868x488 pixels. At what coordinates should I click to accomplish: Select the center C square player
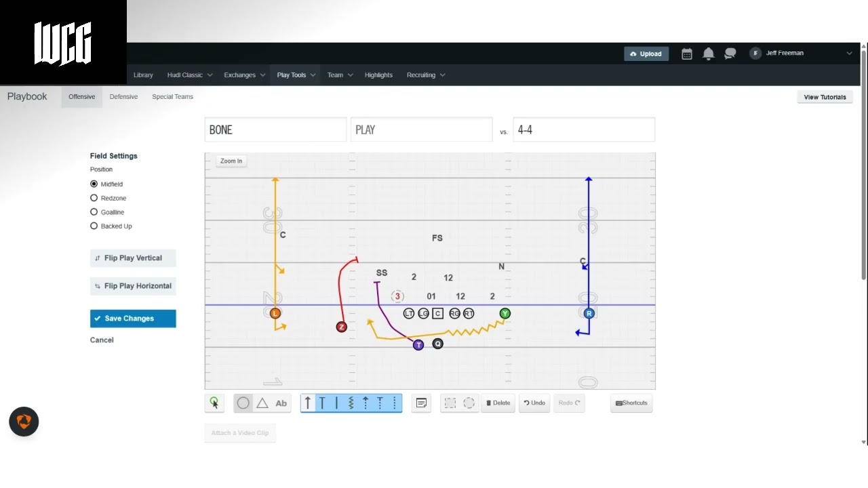[x=438, y=313]
